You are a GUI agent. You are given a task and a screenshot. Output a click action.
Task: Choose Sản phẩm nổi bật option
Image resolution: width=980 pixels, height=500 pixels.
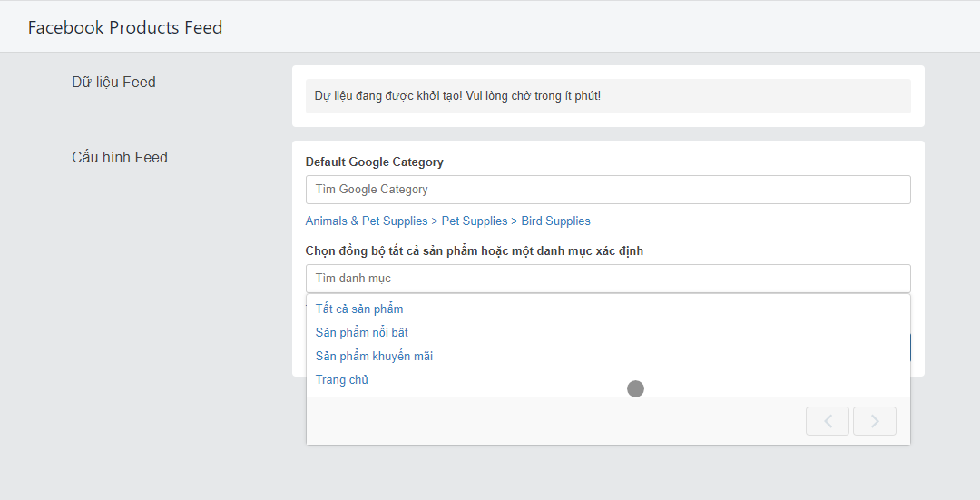(362, 332)
